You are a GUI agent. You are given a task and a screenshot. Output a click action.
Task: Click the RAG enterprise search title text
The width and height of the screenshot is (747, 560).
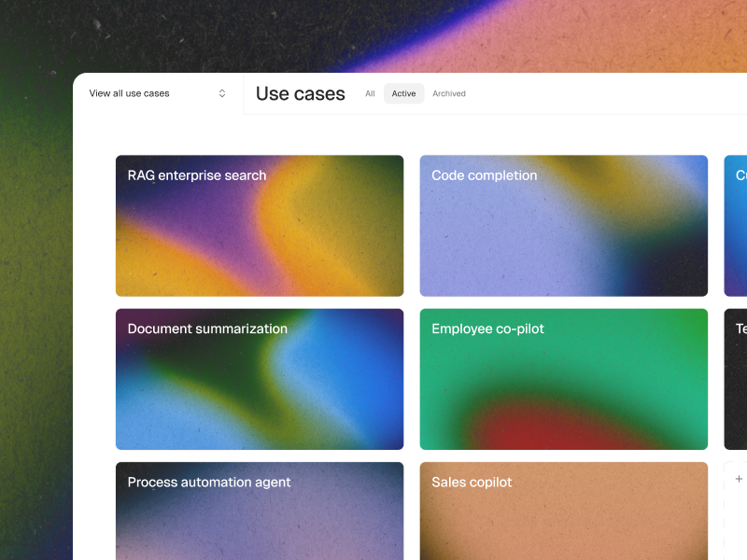(x=197, y=175)
